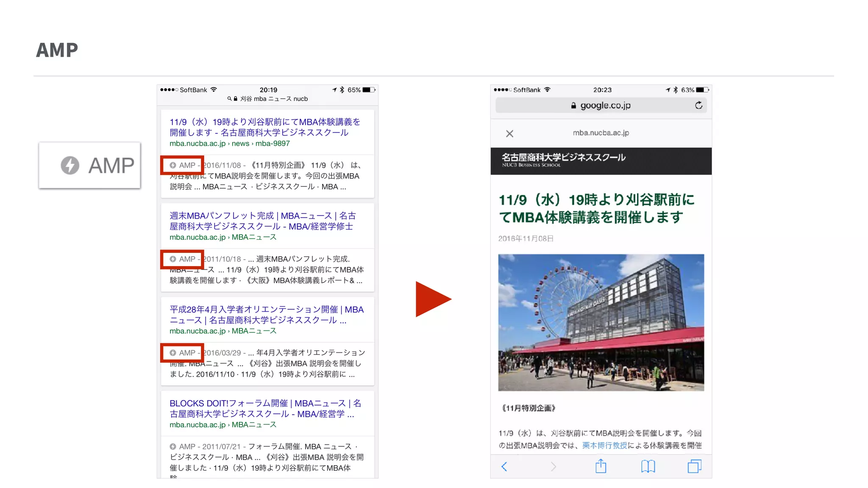This screenshot has height=488, width=868.
Task: Open result 週末MBAパンフレット完成
Action: point(263,221)
